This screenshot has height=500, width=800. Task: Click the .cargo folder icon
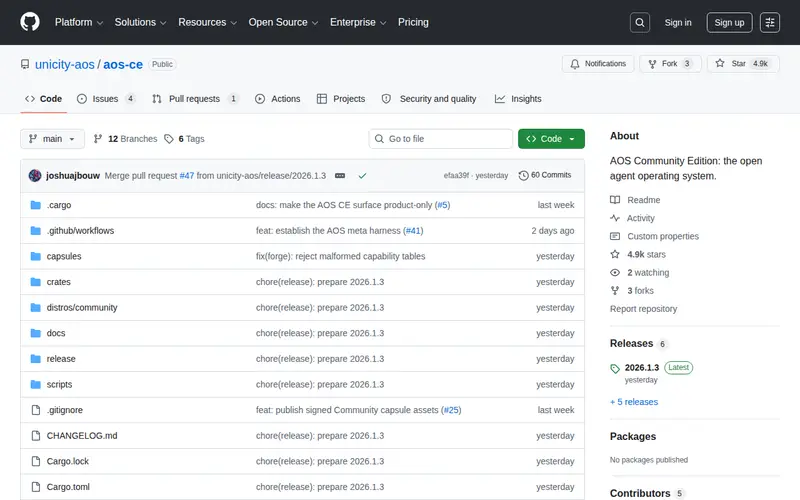pyautogui.click(x=35, y=205)
